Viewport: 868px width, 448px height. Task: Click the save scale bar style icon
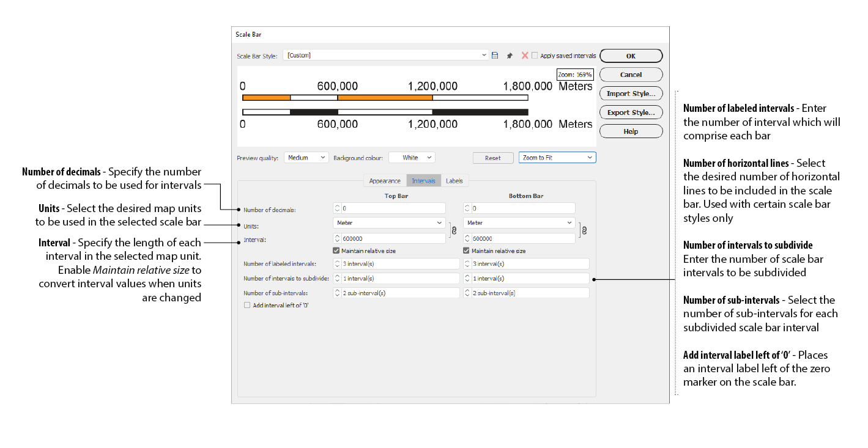tap(495, 56)
